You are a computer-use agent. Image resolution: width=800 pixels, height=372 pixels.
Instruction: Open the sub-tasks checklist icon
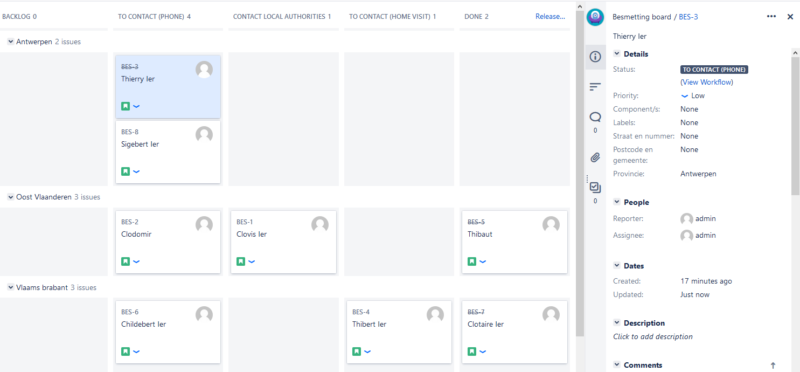click(x=595, y=187)
